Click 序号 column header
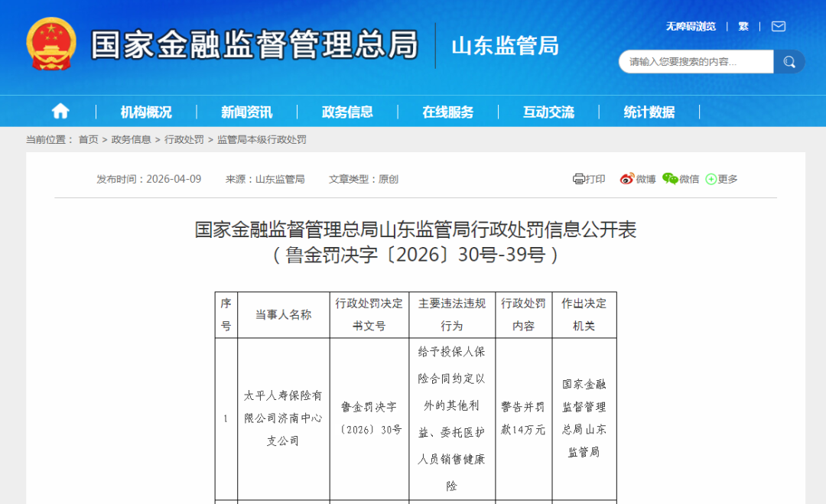The image size is (826, 504). coord(226,314)
